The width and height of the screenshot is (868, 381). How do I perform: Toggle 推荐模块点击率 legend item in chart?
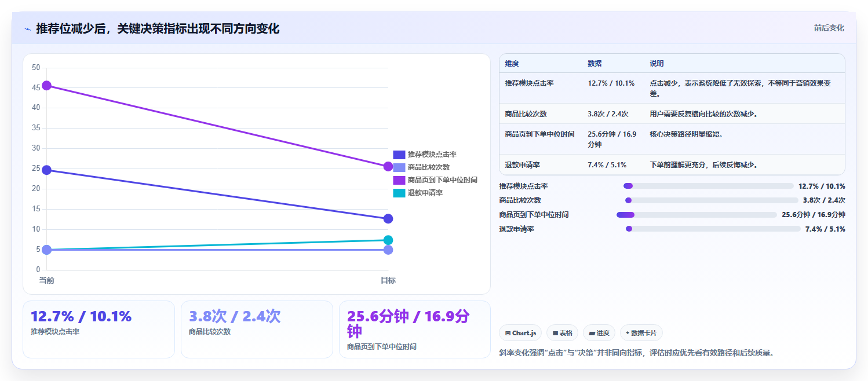click(x=425, y=155)
